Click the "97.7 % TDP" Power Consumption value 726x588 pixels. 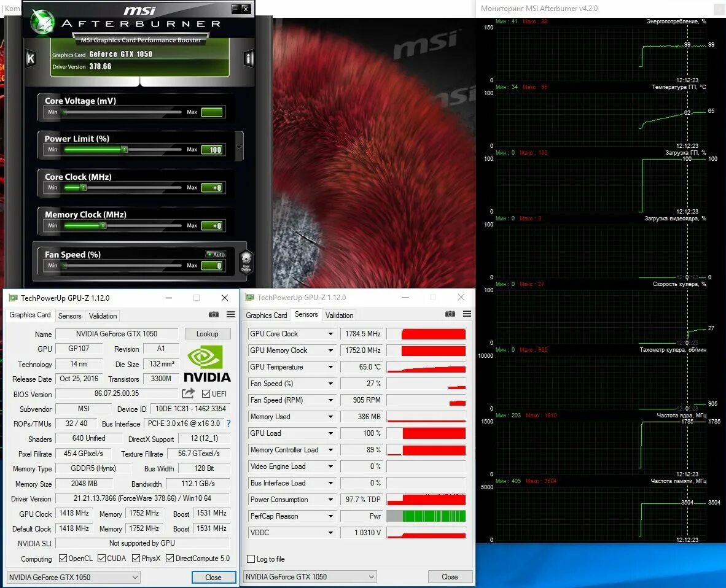coord(362,500)
